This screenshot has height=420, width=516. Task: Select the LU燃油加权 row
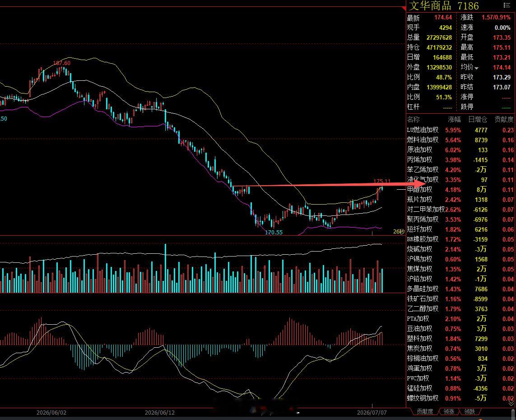click(x=460, y=130)
